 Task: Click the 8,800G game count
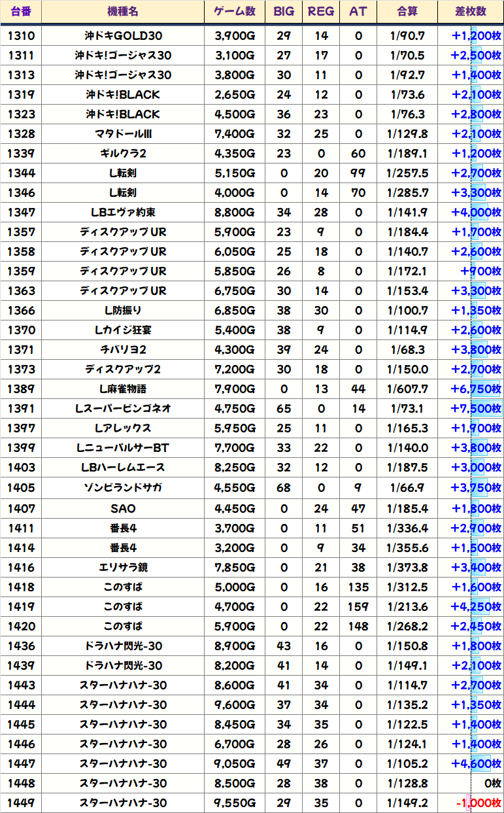[234, 213]
